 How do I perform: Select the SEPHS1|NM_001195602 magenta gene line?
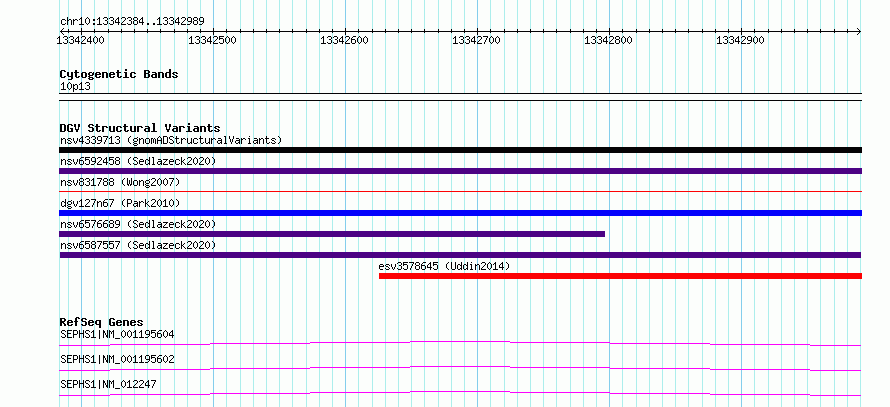[460, 368]
